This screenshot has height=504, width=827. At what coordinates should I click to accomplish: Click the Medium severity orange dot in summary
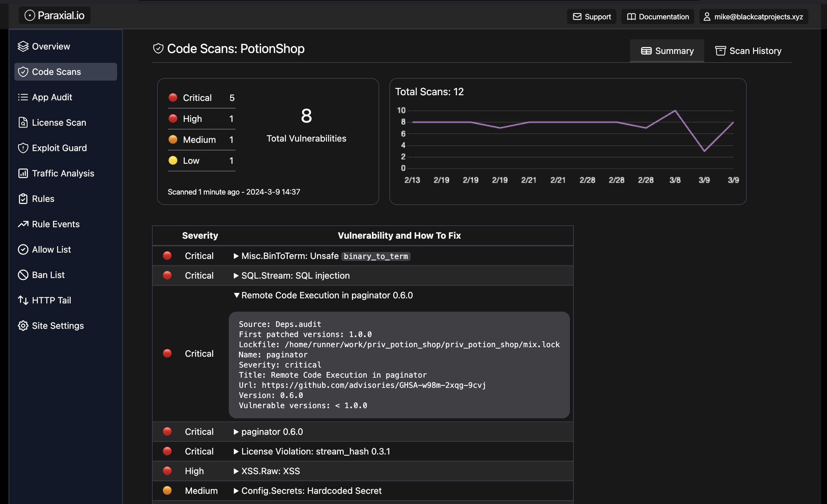click(173, 139)
